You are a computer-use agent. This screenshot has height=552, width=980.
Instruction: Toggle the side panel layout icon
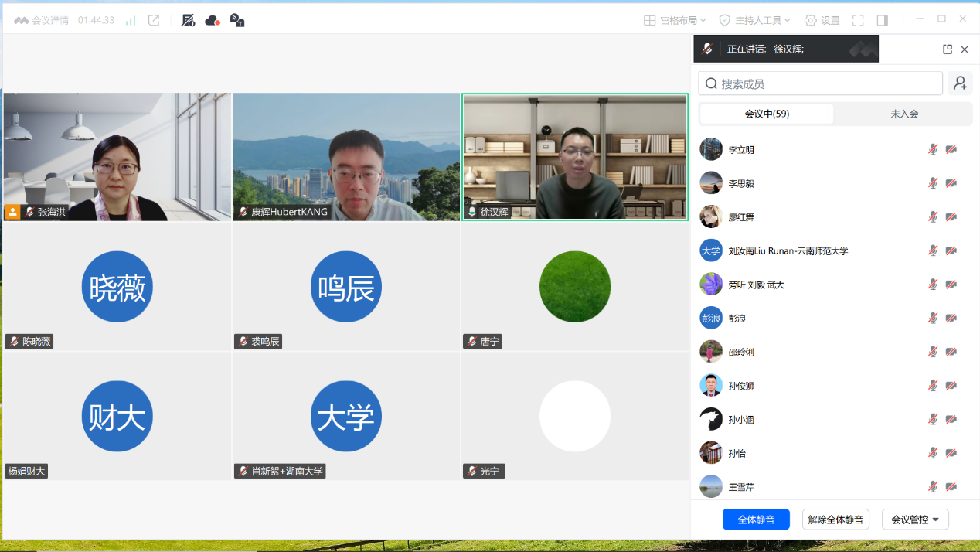(882, 20)
